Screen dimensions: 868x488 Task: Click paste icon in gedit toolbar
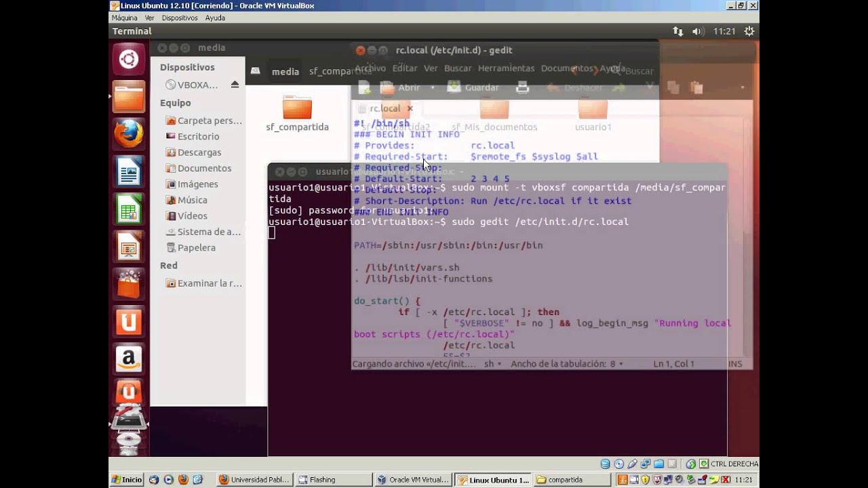696,87
